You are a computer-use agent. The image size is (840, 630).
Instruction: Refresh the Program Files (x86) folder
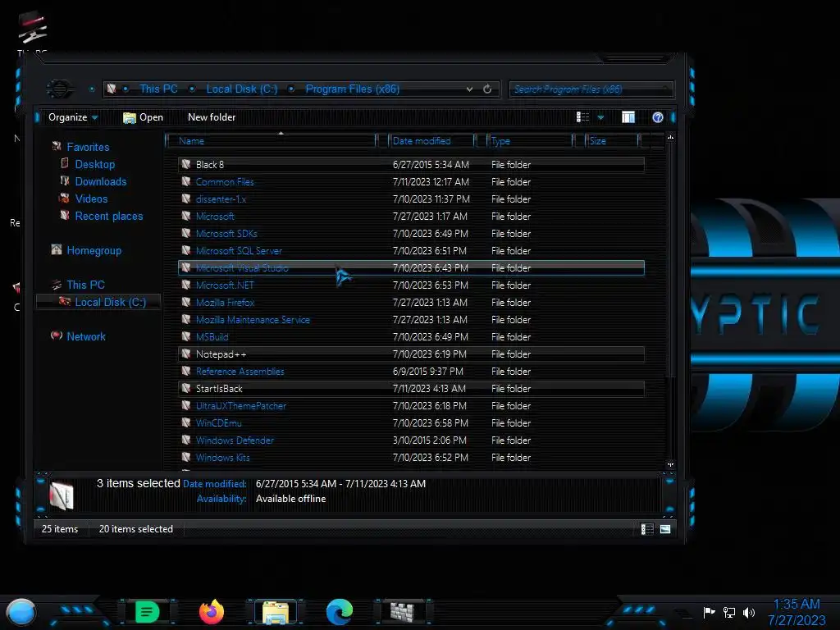[487, 89]
